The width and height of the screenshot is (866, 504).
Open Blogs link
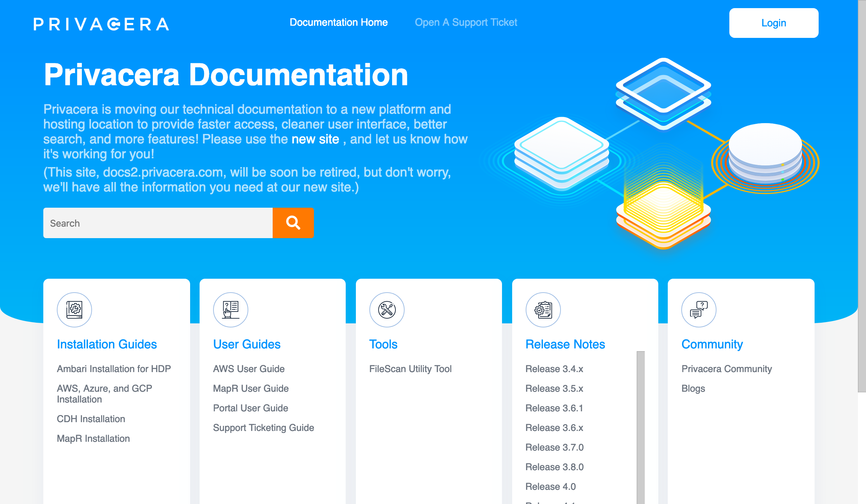tap(693, 388)
